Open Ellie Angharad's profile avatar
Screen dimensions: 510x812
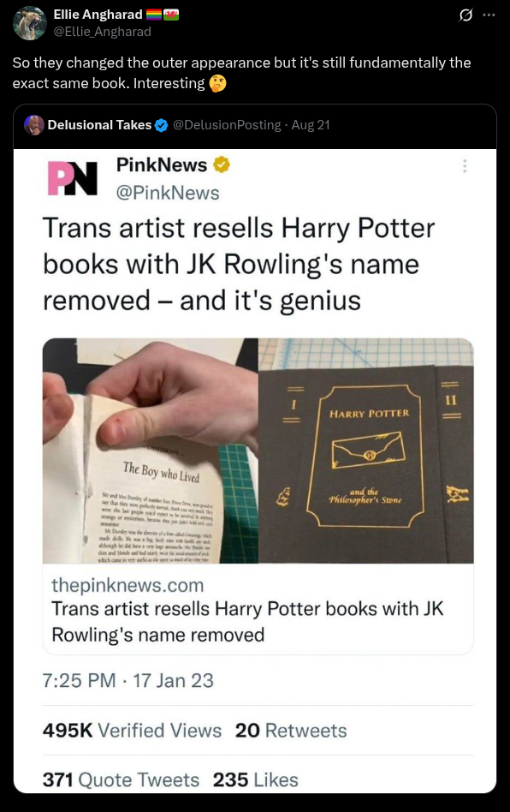coord(30,23)
